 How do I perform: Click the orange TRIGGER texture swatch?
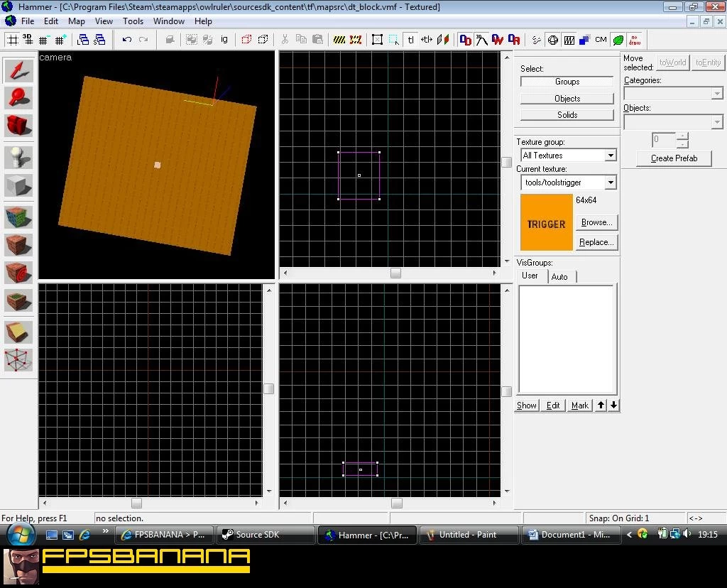coord(547,222)
